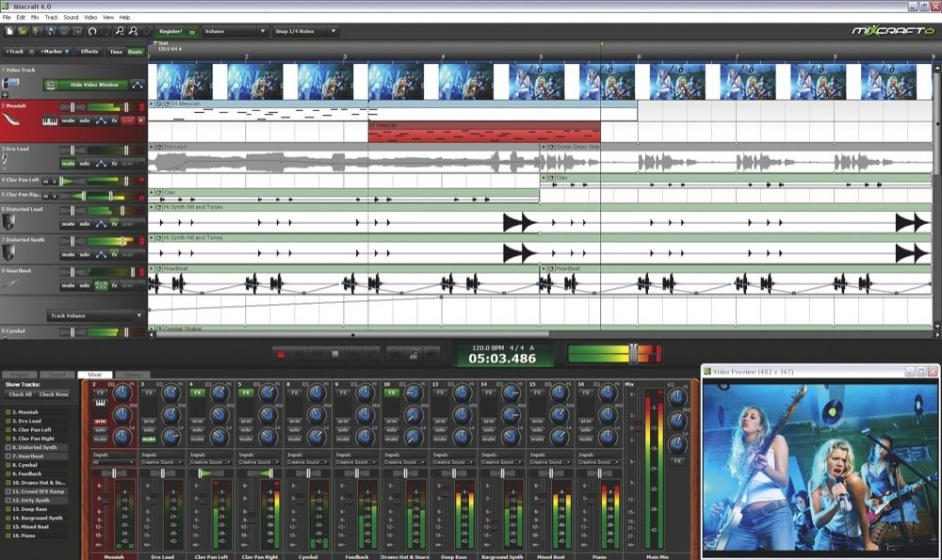This screenshot has height=560, width=942.
Task: Click the 05:03.486 time display
Action: pos(502,359)
